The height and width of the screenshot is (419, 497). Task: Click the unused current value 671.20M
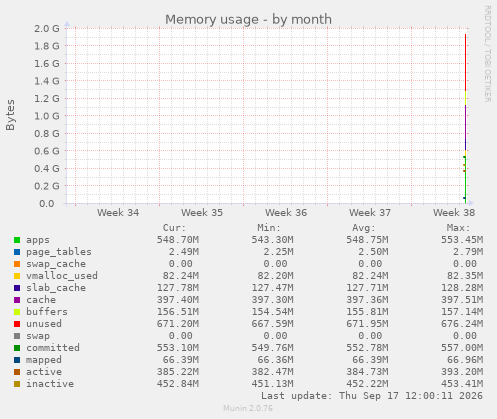[178, 324]
